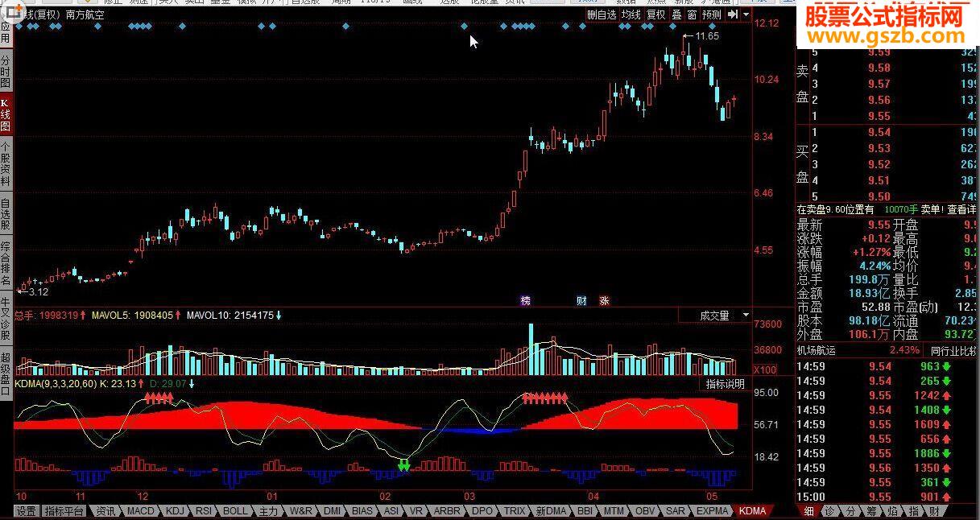Screen dimensions: 980x520
Task: Select the K线图 sidebar tab
Action: click(x=6, y=115)
